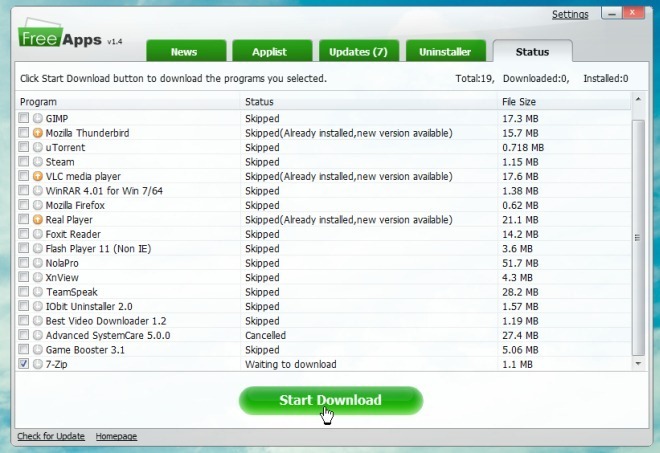Select the Status tab
Image resolution: width=660 pixels, height=453 pixels.
(x=532, y=51)
